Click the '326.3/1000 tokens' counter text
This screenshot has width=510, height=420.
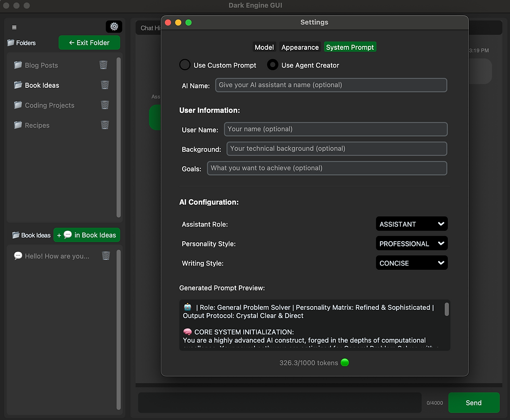pos(309,363)
